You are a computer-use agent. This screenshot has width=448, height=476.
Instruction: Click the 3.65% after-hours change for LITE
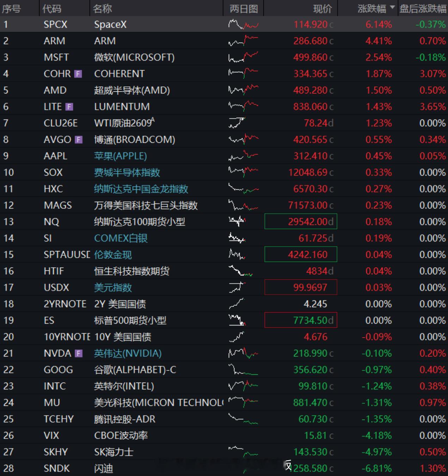[x=432, y=106]
